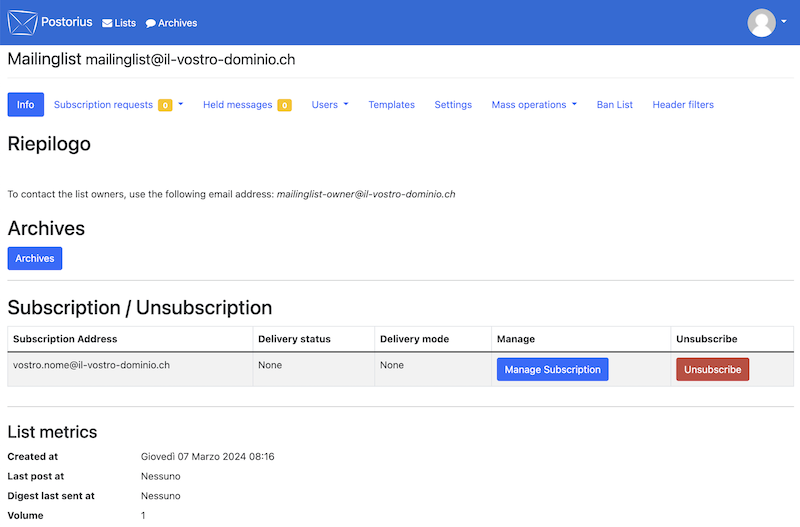This screenshot has width=800, height=527.
Task: Click the Created at date value
Action: [208, 457]
